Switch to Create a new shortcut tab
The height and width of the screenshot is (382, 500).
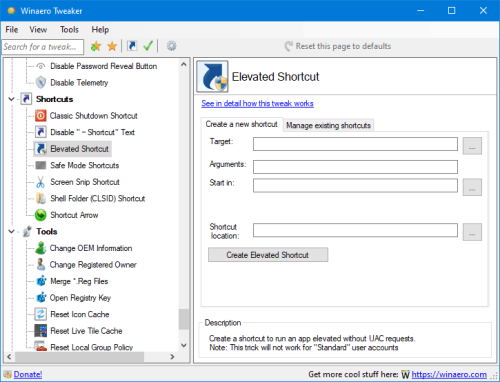pyautogui.click(x=242, y=124)
